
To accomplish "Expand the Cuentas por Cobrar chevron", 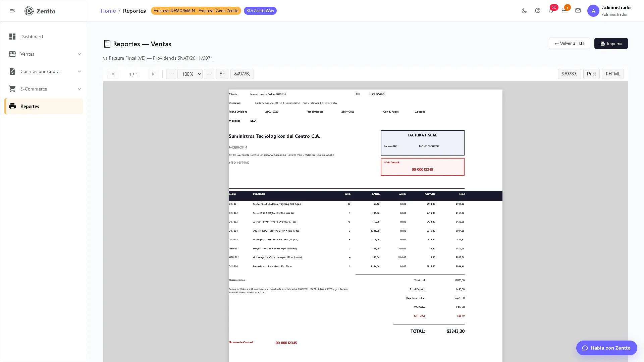I will [x=79, y=71].
